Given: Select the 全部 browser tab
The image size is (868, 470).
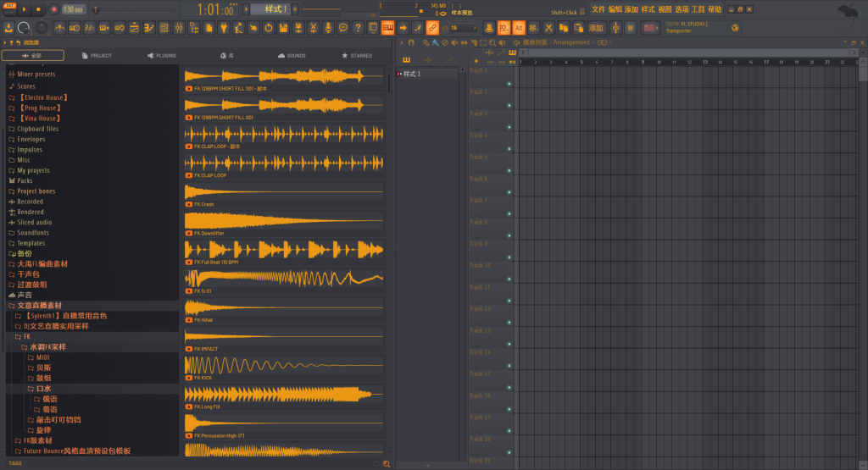Looking at the screenshot, I should pos(33,55).
